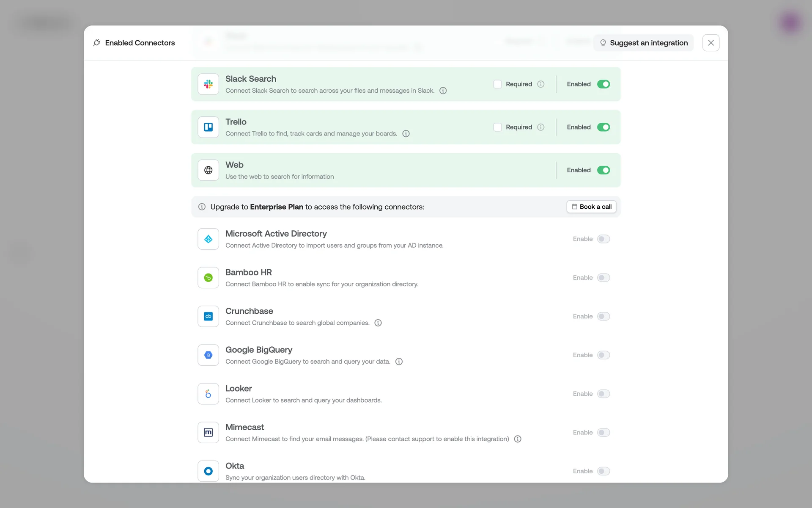Check the Required box for Slack Search
The image size is (812, 508).
497,84
